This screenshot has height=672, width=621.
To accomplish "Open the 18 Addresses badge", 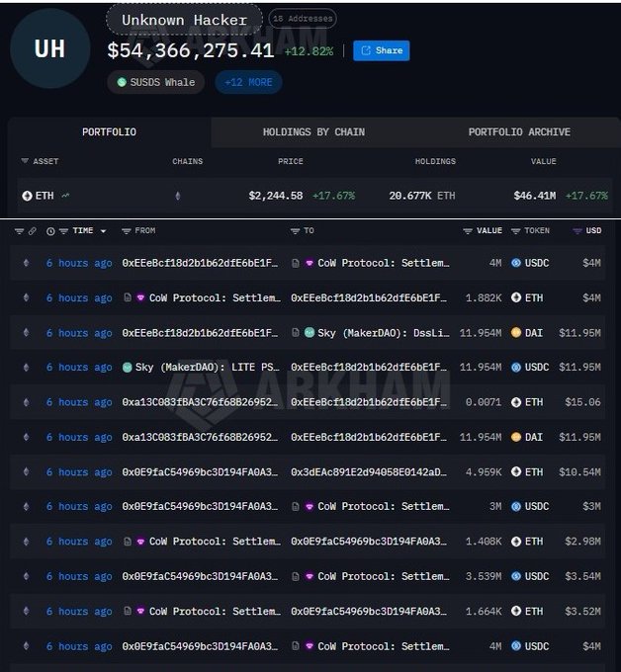I will (303, 19).
